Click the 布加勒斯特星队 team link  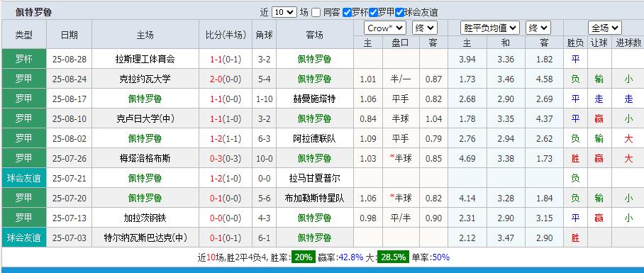tap(315, 198)
